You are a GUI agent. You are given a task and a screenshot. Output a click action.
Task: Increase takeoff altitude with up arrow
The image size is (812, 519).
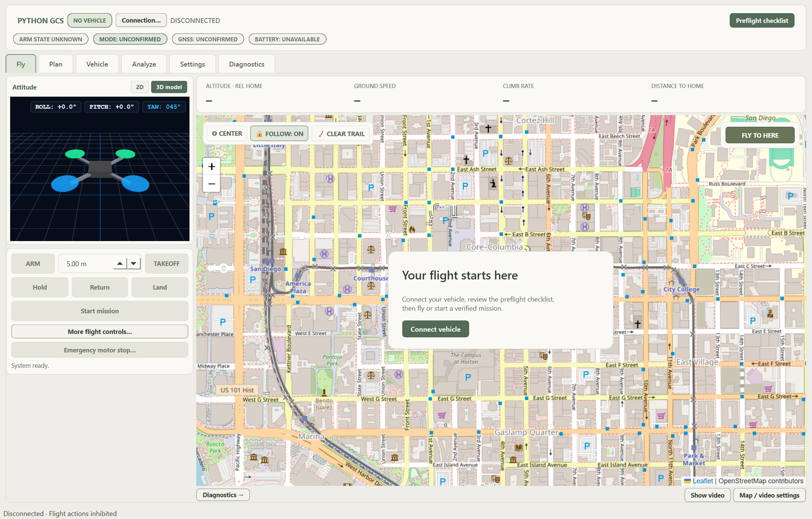[120, 264]
